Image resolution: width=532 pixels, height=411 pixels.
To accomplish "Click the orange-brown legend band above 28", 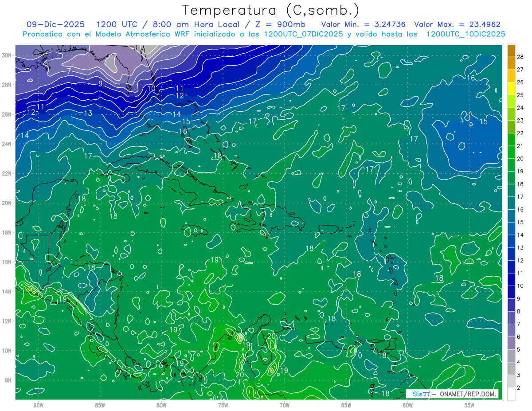I will 511,51.
